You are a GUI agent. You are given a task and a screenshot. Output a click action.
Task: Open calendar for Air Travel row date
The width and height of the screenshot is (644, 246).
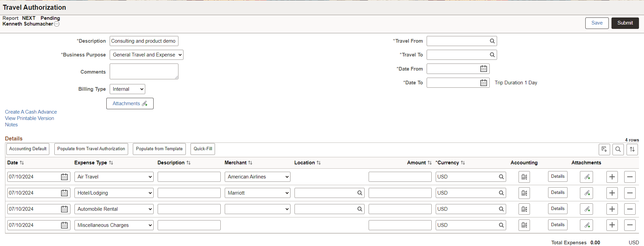coord(64,177)
